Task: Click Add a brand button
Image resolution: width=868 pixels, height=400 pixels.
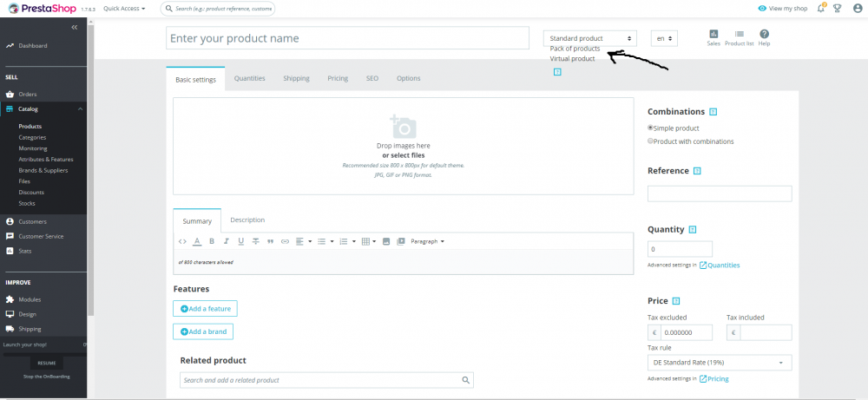Action: (x=203, y=331)
